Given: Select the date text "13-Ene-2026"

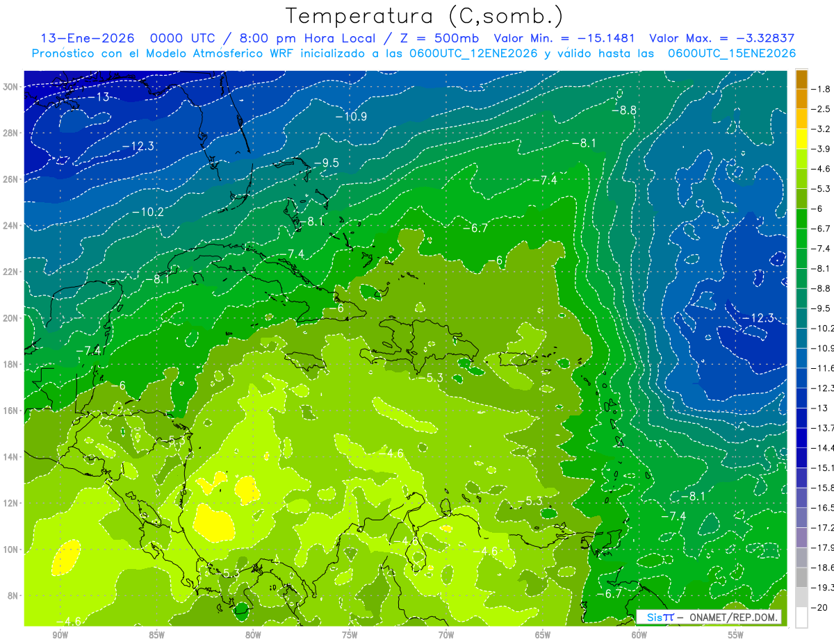Looking at the screenshot, I should pyautogui.click(x=88, y=39).
